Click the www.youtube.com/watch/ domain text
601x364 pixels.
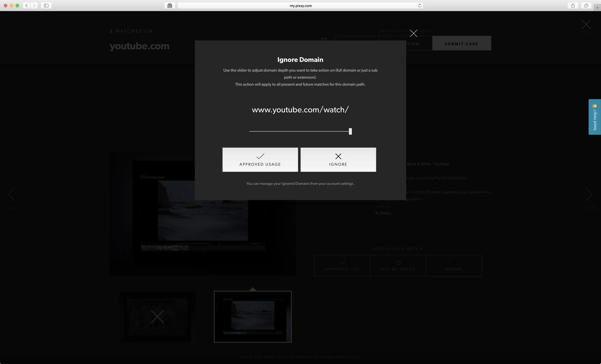[300, 110]
